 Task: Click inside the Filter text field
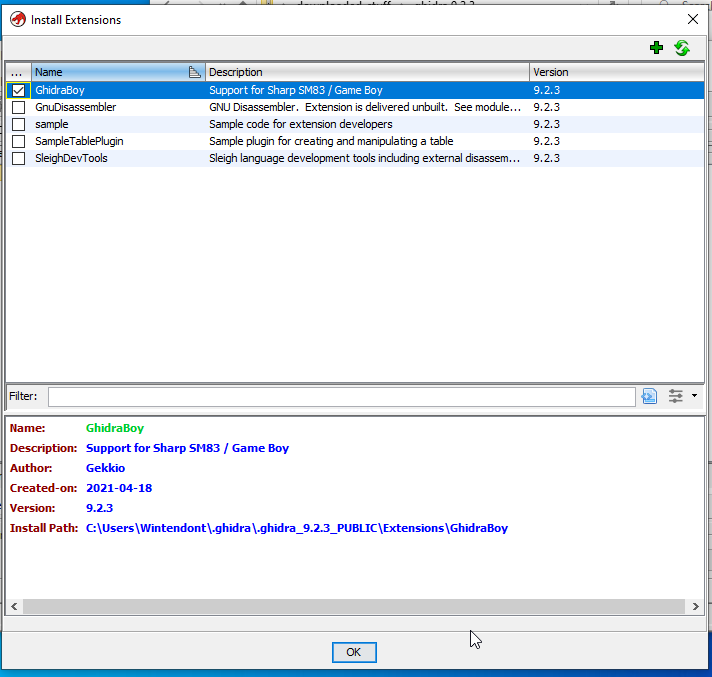click(x=340, y=397)
